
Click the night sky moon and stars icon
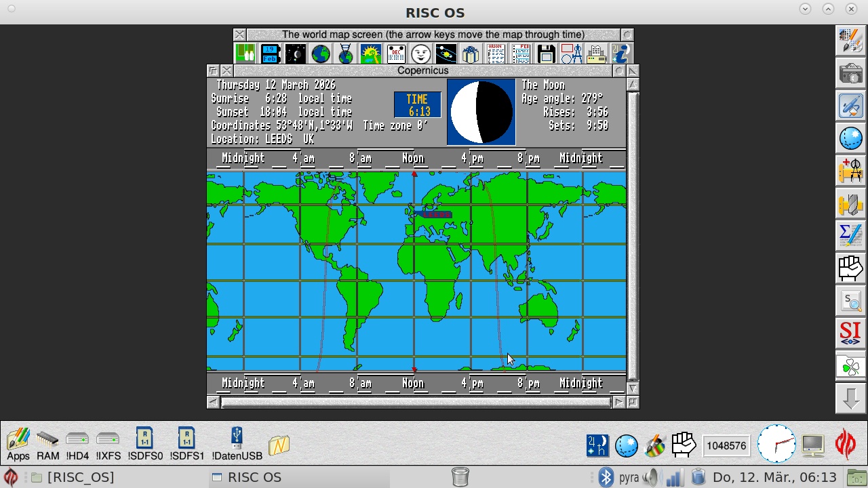point(296,54)
